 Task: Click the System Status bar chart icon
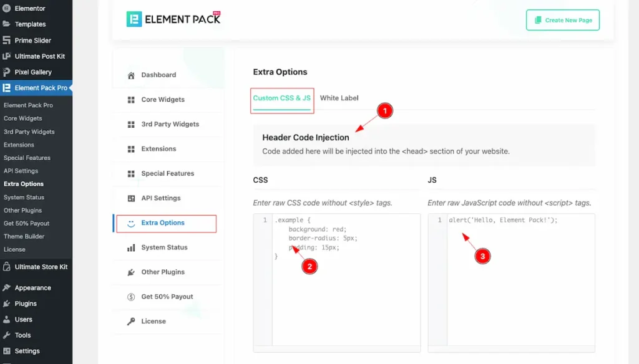click(x=131, y=247)
